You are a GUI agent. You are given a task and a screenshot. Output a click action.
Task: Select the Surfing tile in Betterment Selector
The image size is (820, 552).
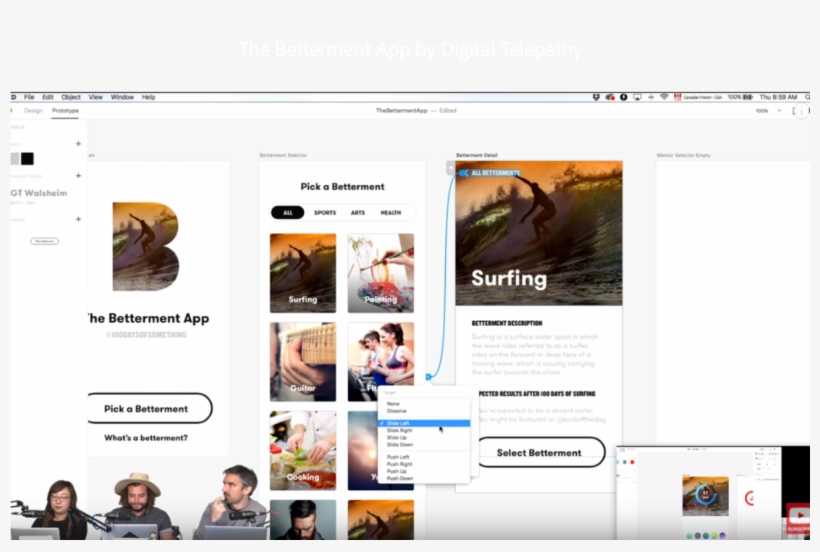tap(303, 273)
